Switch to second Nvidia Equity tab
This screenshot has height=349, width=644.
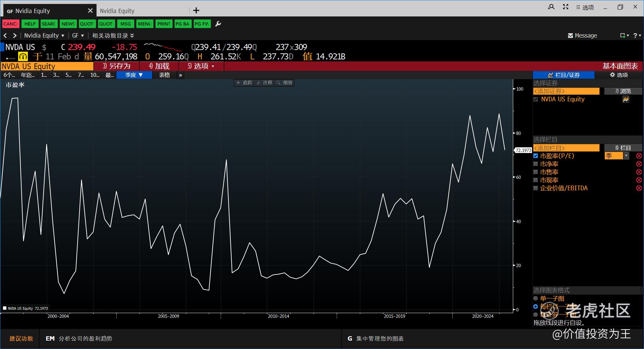tap(117, 11)
